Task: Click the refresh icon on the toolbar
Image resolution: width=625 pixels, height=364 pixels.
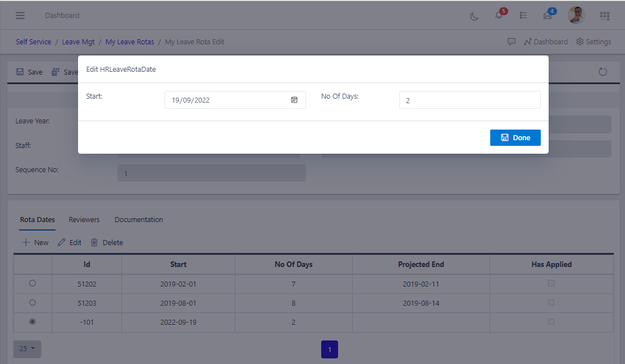Action: click(603, 72)
